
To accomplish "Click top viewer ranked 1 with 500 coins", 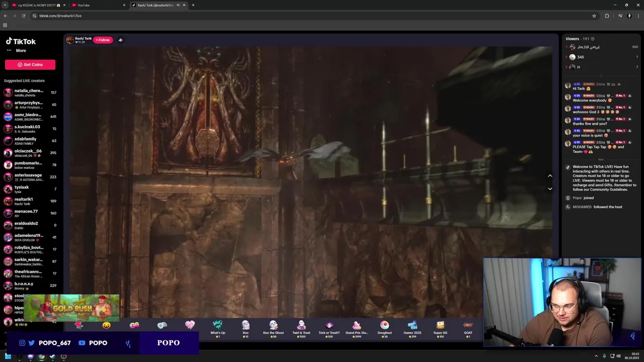I will pyautogui.click(x=602, y=47).
